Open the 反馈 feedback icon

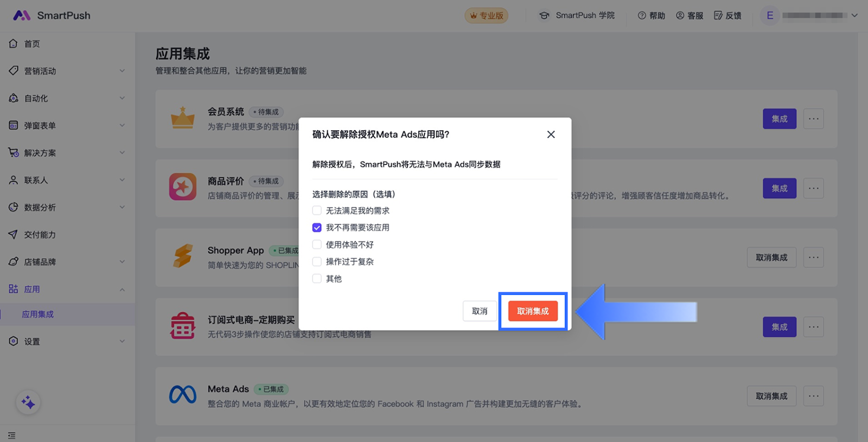(x=727, y=16)
